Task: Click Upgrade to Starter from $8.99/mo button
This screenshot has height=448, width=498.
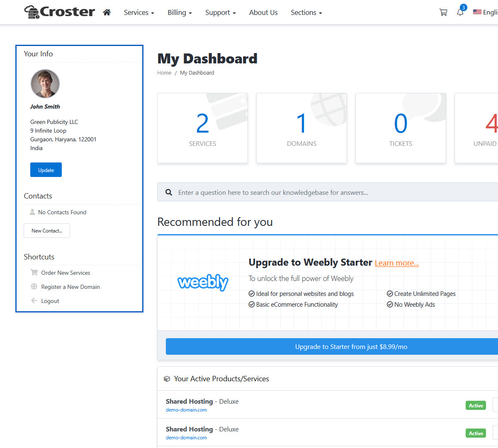Action: pyautogui.click(x=332, y=346)
